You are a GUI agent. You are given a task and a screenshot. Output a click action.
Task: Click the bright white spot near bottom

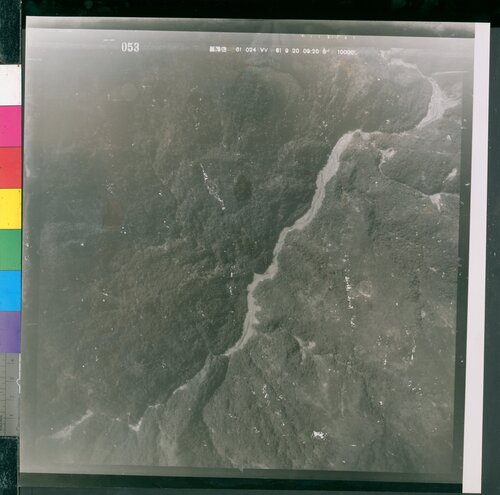(319, 434)
